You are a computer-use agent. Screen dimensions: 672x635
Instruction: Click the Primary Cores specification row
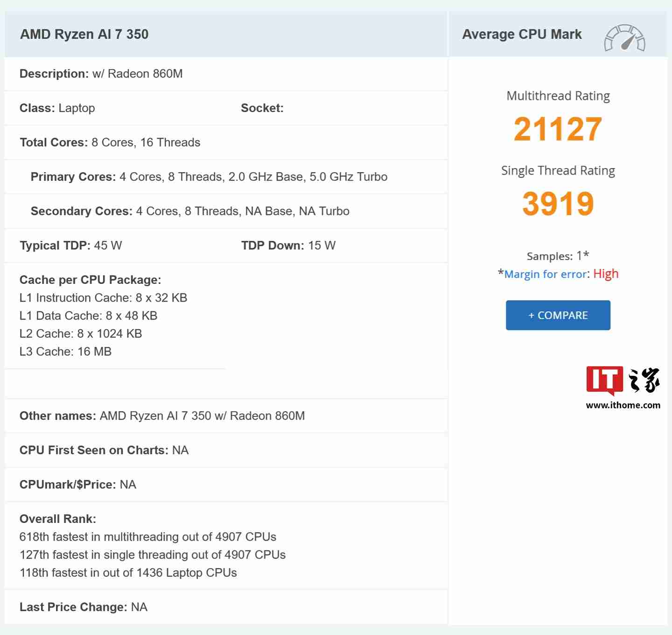209,176
